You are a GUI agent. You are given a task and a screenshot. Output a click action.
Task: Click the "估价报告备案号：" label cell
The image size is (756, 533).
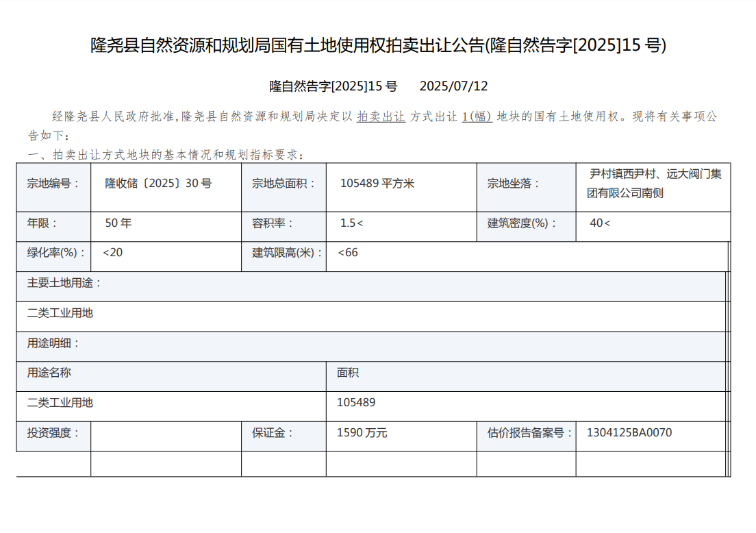526,437
